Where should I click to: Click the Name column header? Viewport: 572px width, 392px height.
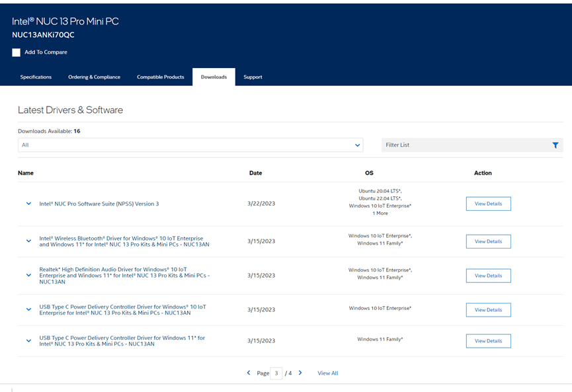point(26,173)
